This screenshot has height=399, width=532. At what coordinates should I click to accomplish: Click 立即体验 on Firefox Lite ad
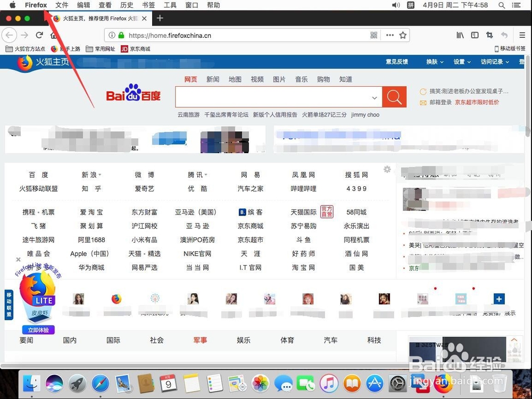38,330
